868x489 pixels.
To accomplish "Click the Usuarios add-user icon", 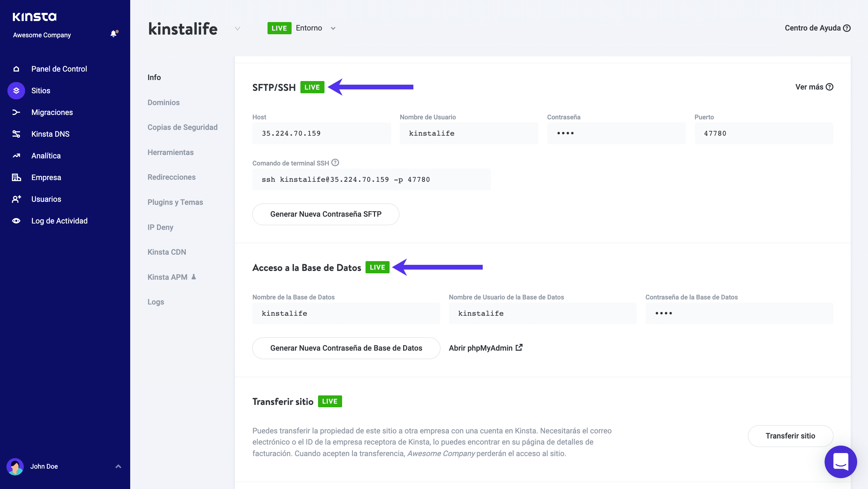I will [16, 199].
